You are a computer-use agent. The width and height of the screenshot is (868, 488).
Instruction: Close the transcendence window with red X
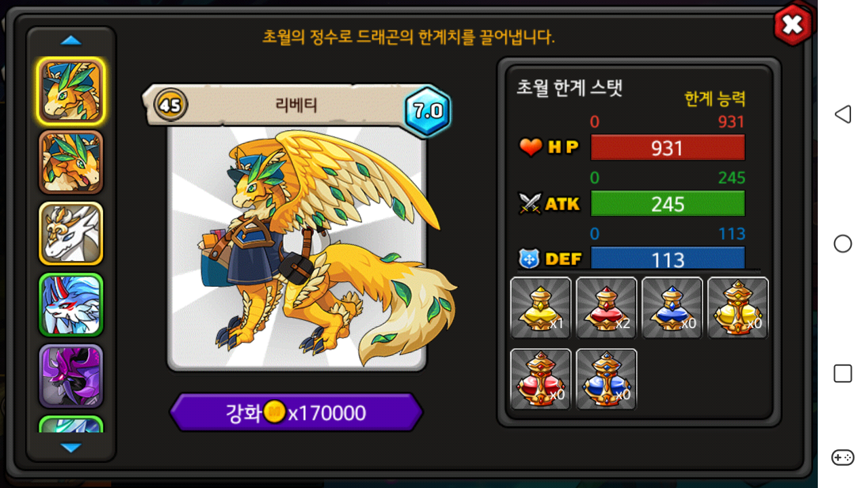click(792, 25)
